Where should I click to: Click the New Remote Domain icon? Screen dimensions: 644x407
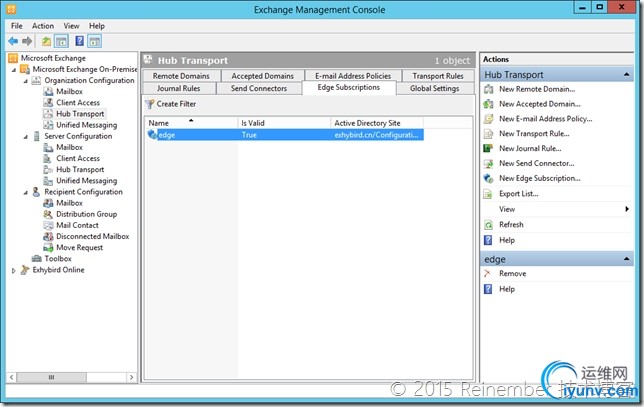point(488,89)
